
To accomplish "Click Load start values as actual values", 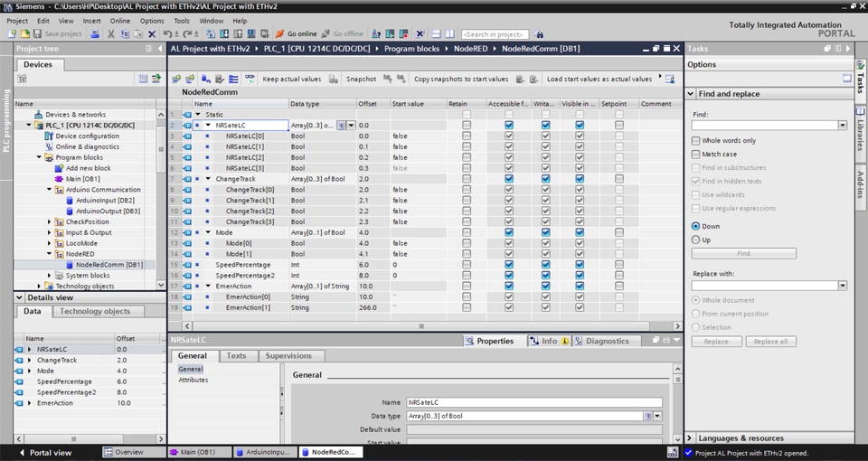I will (x=599, y=80).
